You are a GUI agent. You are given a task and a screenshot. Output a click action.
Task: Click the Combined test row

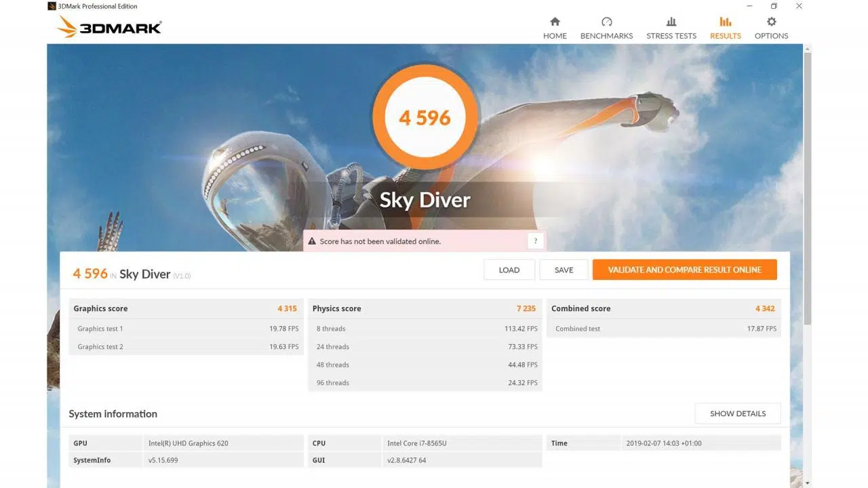(x=664, y=329)
